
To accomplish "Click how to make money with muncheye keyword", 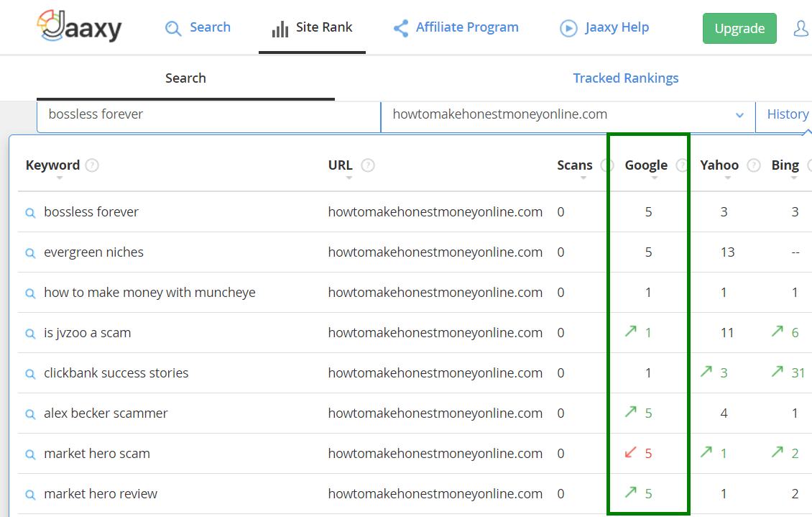I will [x=149, y=293].
